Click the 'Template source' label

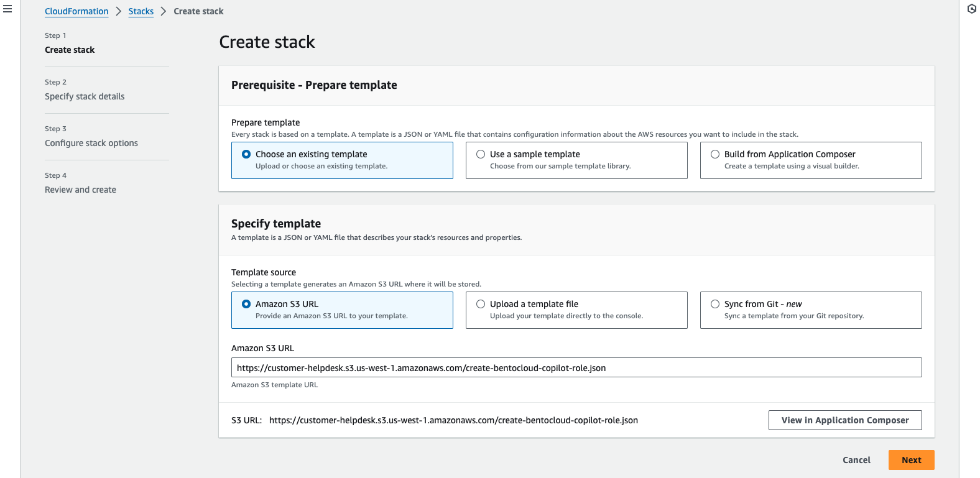264,272
